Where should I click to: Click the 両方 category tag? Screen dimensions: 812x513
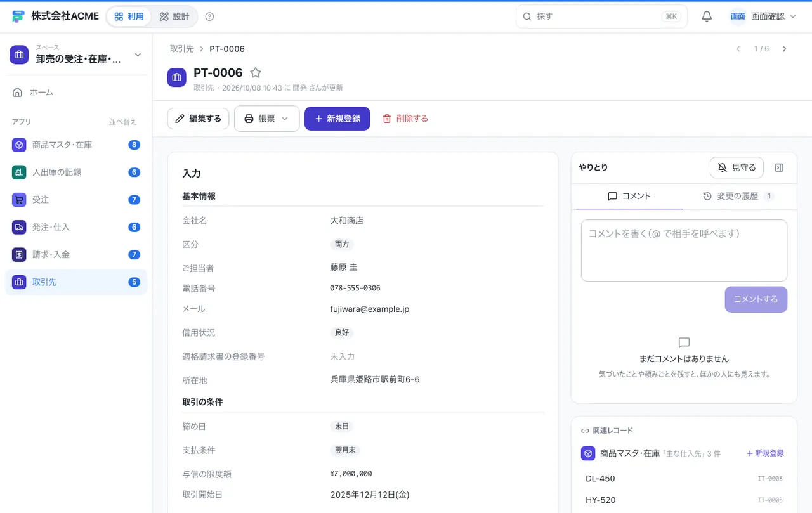[x=342, y=244]
